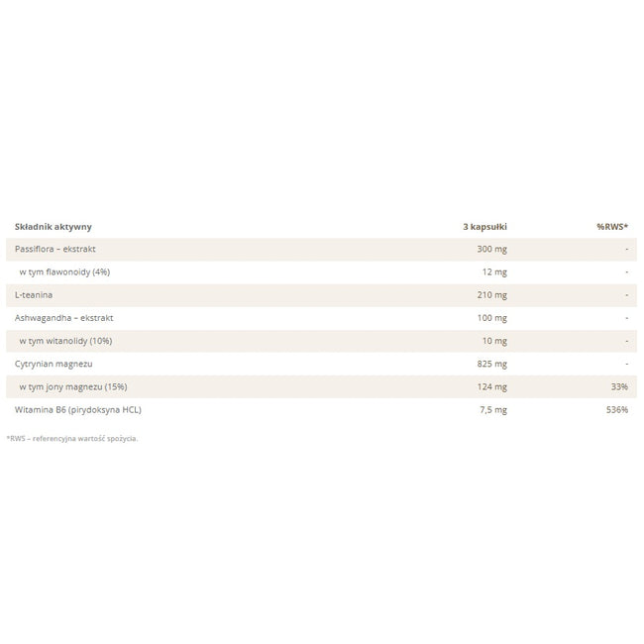Select the 'L-teanina' ingredient row
This screenshot has width=644, height=644.
[x=321, y=295]
